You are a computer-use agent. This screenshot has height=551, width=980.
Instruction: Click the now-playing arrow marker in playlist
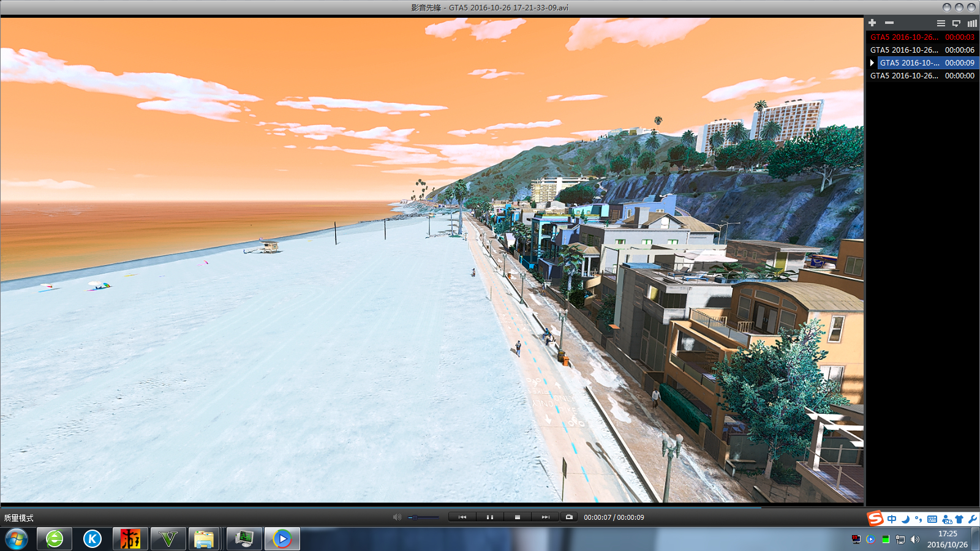click(x=872, y=63)
